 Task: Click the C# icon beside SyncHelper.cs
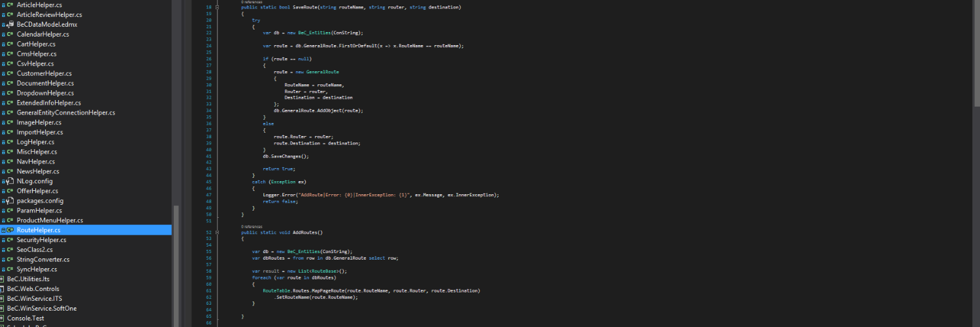[x=10, y=269]
